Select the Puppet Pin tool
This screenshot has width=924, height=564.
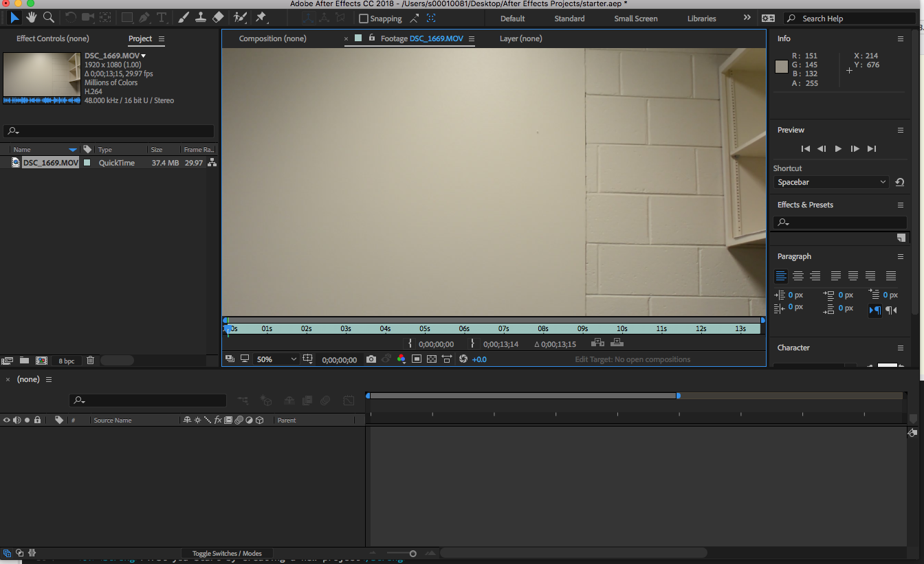pyautogui.click(x=262, y=17)
